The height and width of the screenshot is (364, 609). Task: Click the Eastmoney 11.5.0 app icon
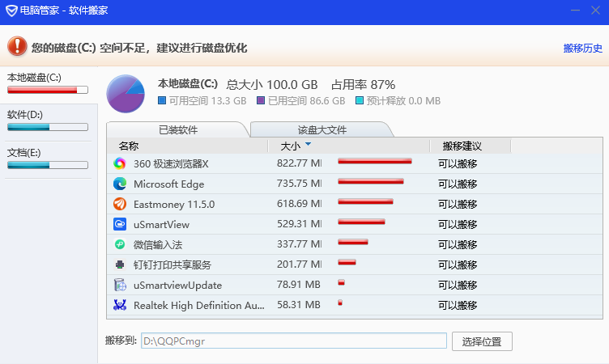coord(120,204)
